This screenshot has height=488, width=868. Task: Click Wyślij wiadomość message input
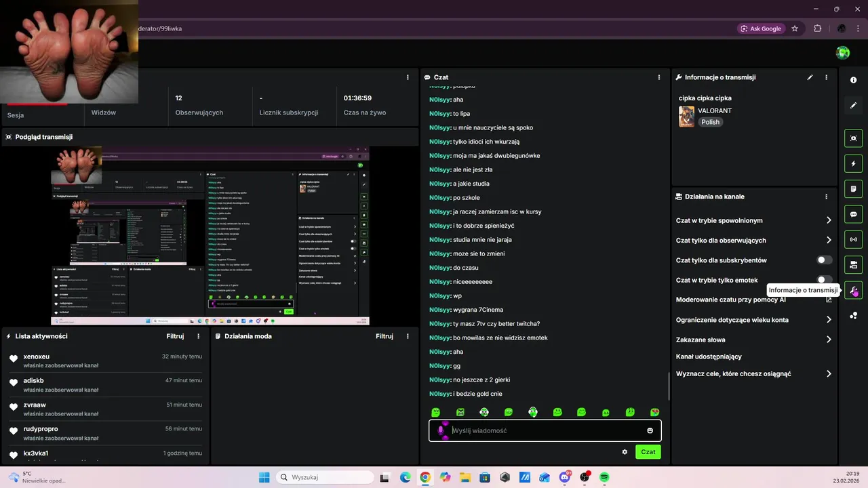coord(545,430)
